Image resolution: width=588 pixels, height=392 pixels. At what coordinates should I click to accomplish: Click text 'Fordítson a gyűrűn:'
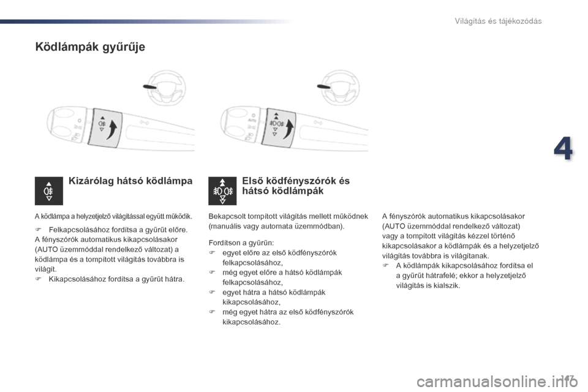click(241, 243)
